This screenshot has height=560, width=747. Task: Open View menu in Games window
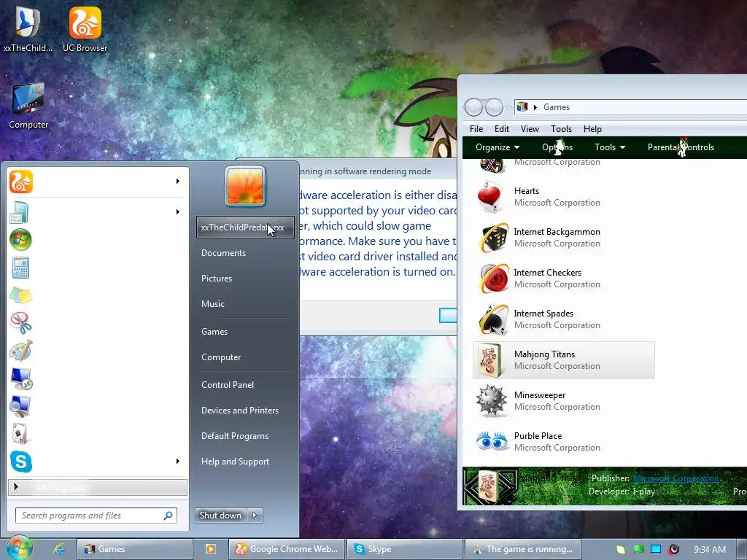click(x=530, y=129)
